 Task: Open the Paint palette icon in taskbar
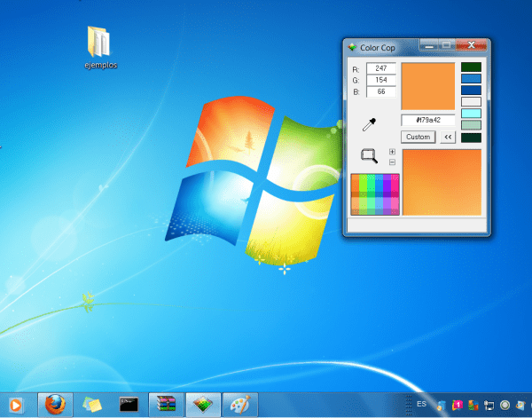pyautogui.click(x=239, y=404)
